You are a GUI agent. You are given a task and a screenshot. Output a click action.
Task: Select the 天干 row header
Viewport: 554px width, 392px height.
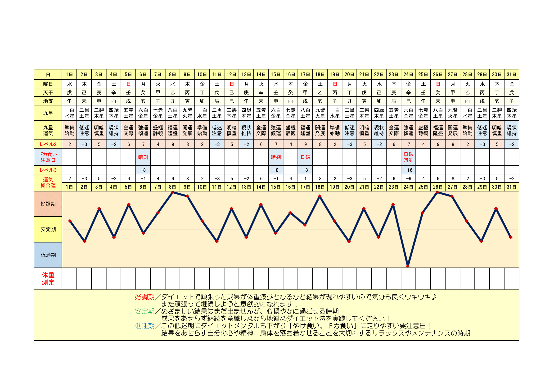click(48, 92)
